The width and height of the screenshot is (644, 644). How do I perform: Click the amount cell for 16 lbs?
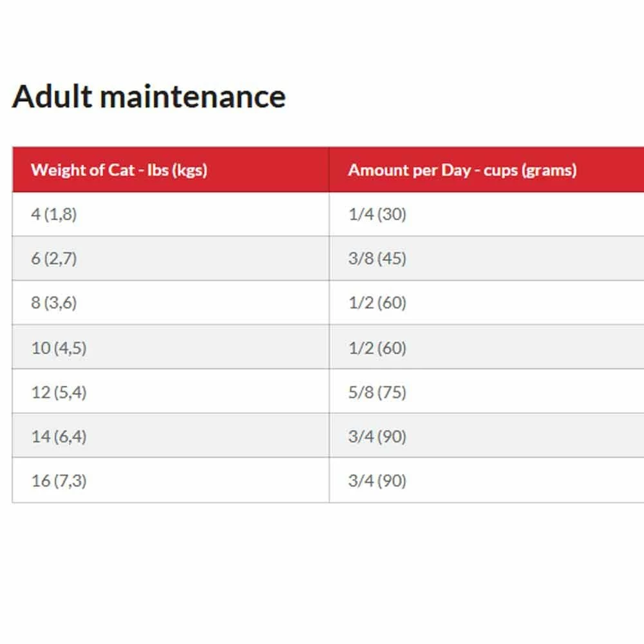pyautogui.click(x=377, y=481)
